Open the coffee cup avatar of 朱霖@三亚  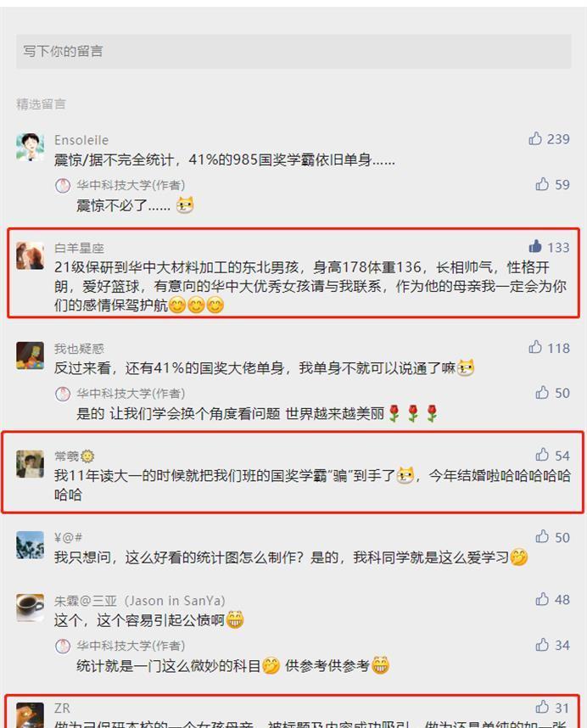click(x=31, y=608)
